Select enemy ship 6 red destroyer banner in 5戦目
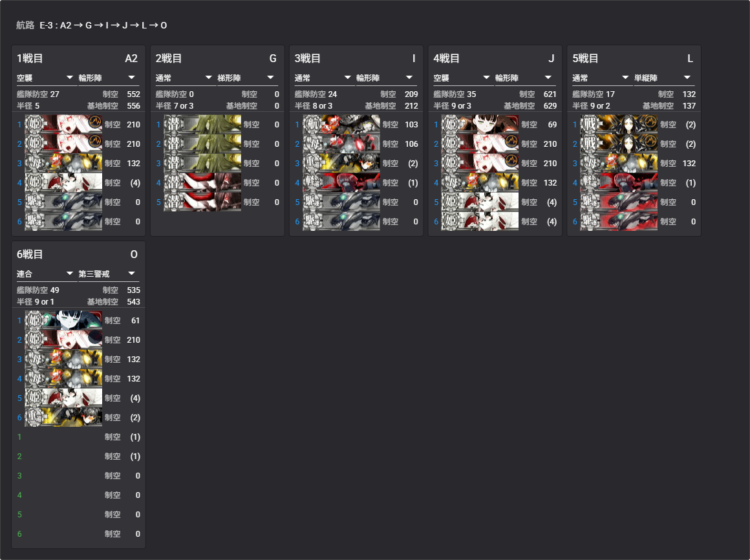750x560 pixels. click(x=619, y=221)
